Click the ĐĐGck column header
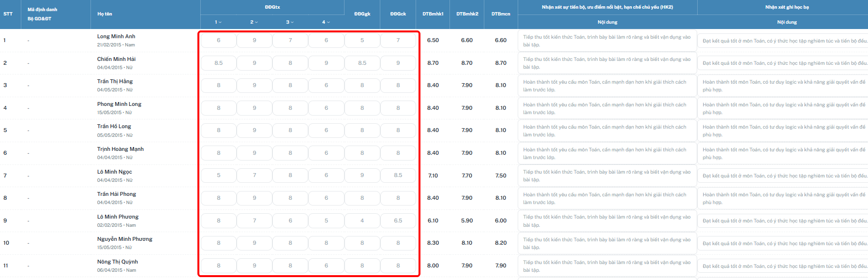Image resolution: width=868 pixels, height=280 pixels. click(x=398, y=14)
